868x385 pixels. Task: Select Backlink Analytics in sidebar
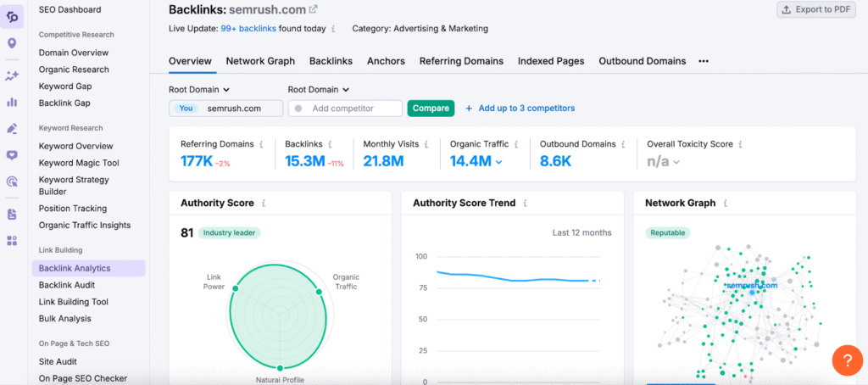coord(88,268)
